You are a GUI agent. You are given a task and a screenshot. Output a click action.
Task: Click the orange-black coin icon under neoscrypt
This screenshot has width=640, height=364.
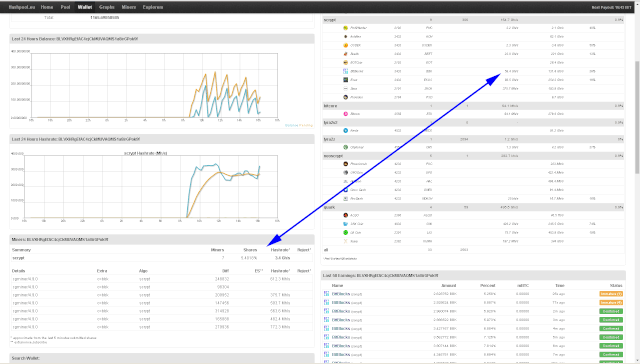pos(345,164)
